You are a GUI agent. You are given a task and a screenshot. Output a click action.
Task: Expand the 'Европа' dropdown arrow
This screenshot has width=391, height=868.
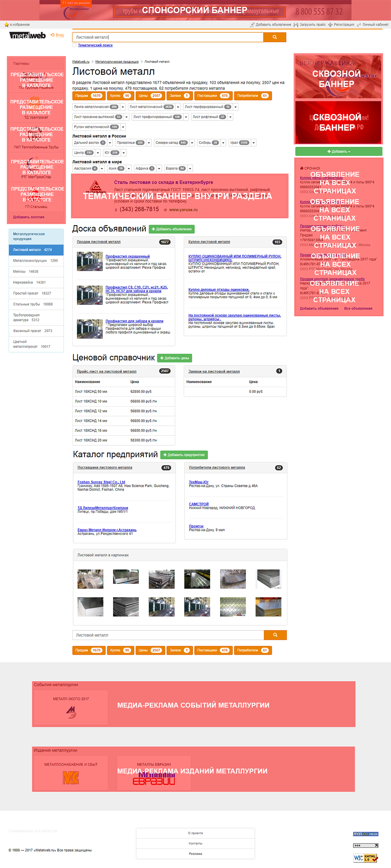[x=190, y=169]
